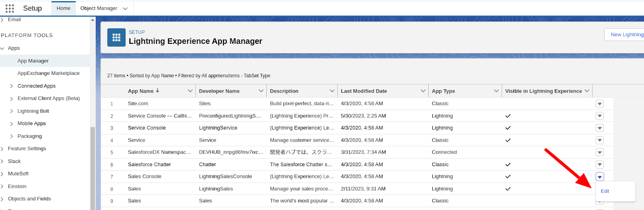The width and height of the screenshot is (644, 210).
Task: Open Visible in Lightning Experience column chevron
Action: [x=587, y=91]
